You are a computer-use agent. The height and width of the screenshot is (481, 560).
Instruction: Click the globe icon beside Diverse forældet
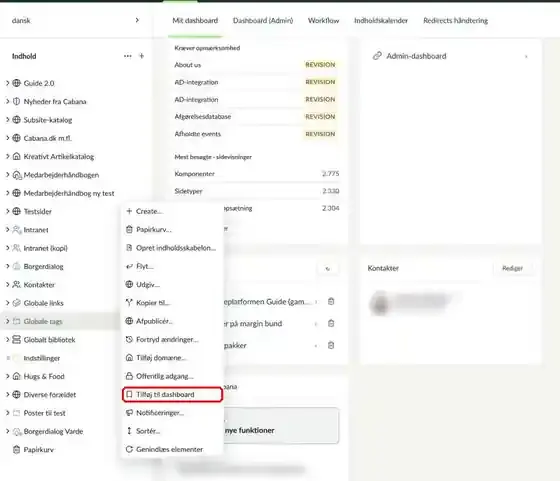pyautogui.click(x=16, y=395)
